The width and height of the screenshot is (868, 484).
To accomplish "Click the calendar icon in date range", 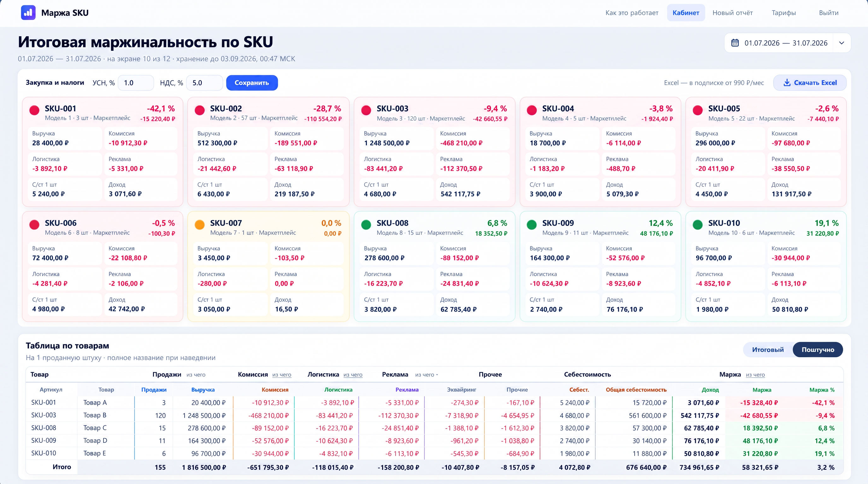I will (735, 43).
